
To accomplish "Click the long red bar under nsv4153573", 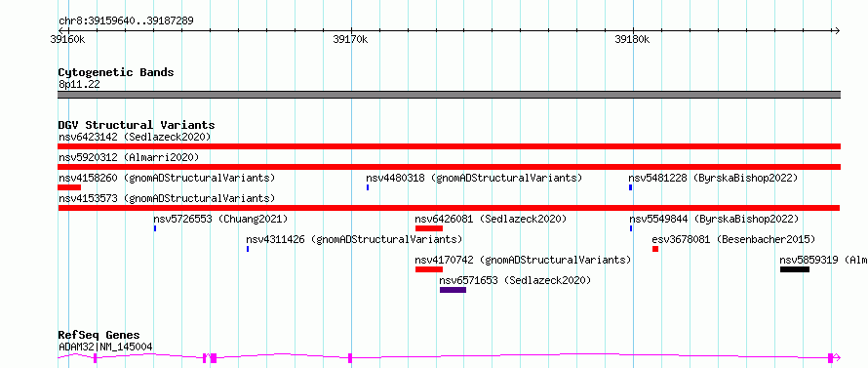I will click(x=449, y=208).
